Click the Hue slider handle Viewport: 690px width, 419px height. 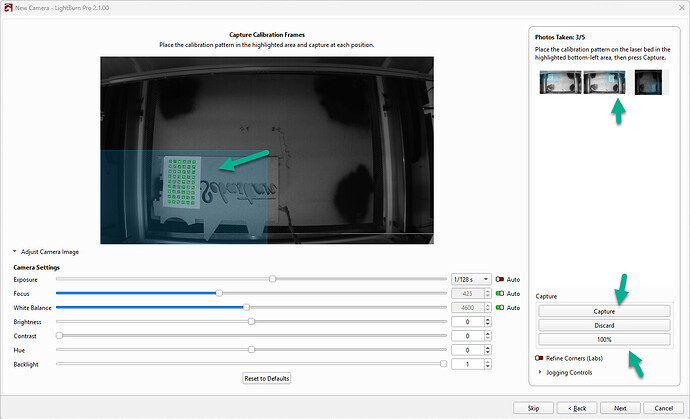click(x=251, y=349)
